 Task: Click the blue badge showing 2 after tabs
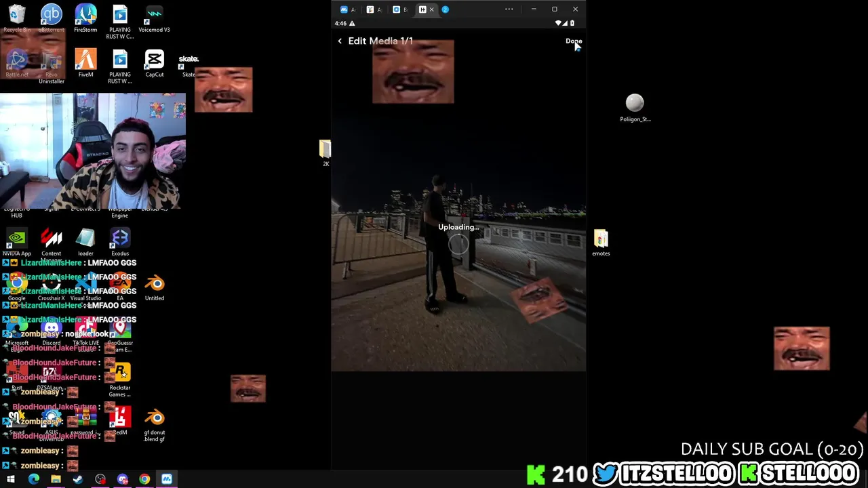tap(446, 9)
